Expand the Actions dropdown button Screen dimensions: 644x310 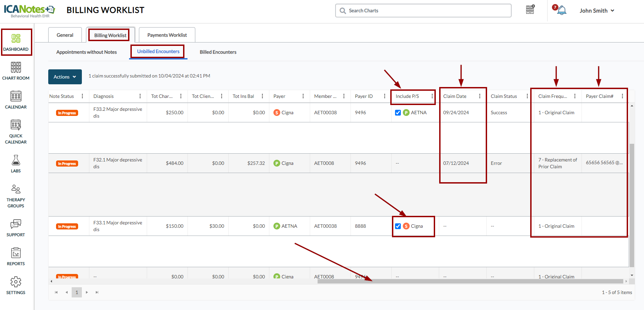[x=65, y=77]
